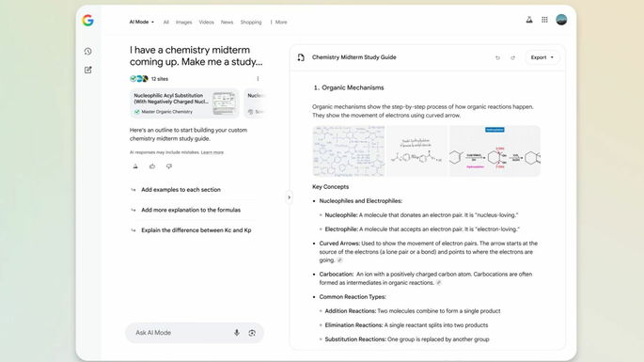Click the 12 sites label

tap(160, 79)
